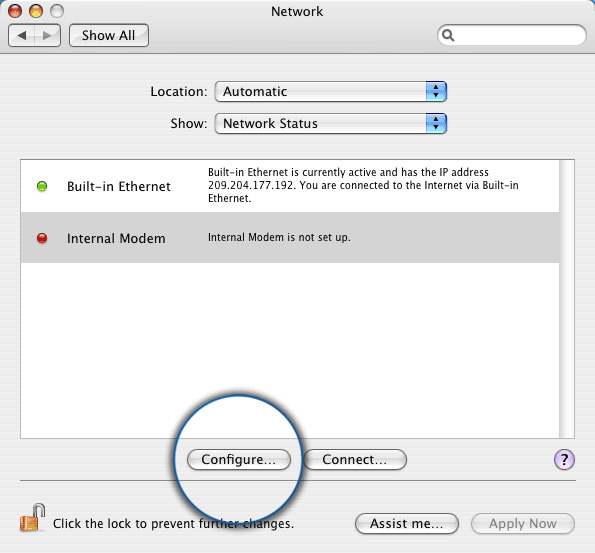Click the lock icon to prevent changes
The height and width of the screenshot is (553, 595).
(x=32, y=518)
